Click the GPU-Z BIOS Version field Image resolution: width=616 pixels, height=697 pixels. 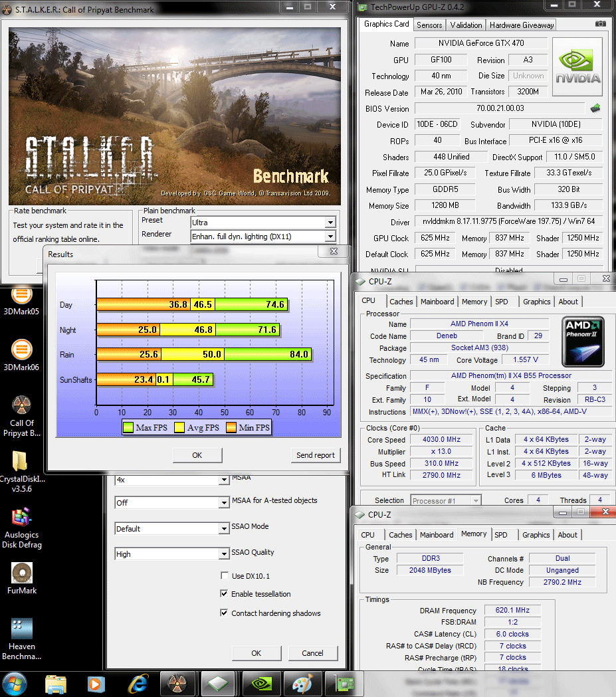[x=500, y=108]
